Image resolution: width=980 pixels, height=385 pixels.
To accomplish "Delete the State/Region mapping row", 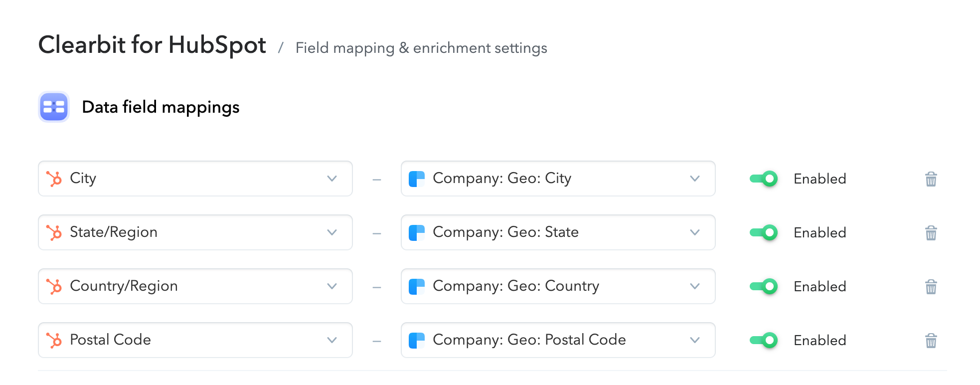I will pos(931,233).
